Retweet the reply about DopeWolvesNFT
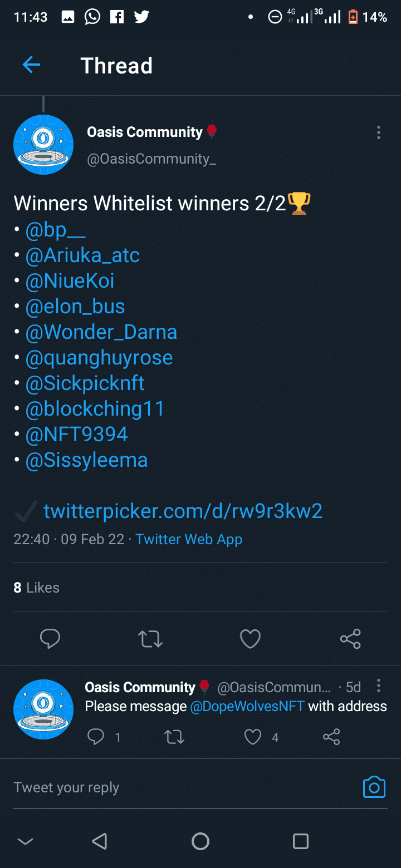Image resolution: width=401 pixels, height=868 pixels. 174,737
